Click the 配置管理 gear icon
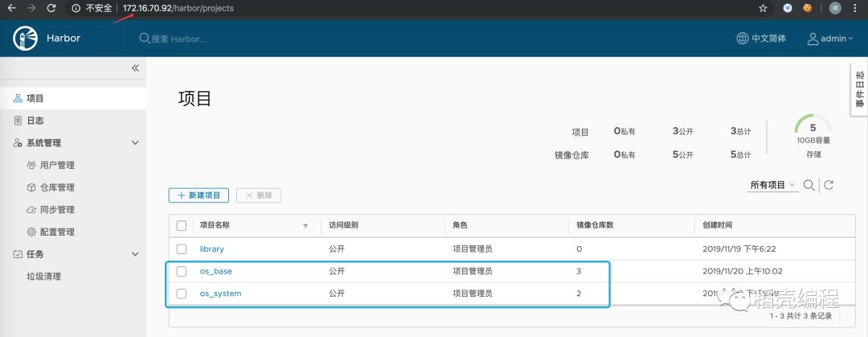The image size is (868, 337). (31, 232)
